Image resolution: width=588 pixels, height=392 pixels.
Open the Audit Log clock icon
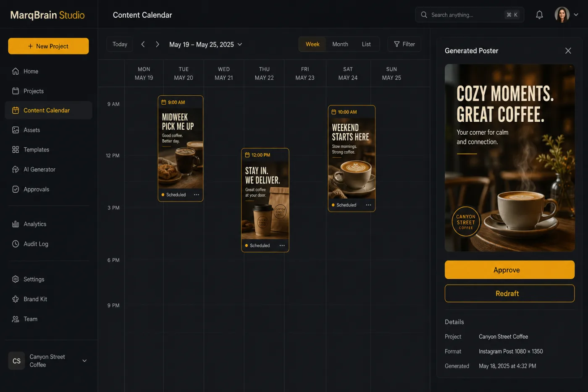16,244
